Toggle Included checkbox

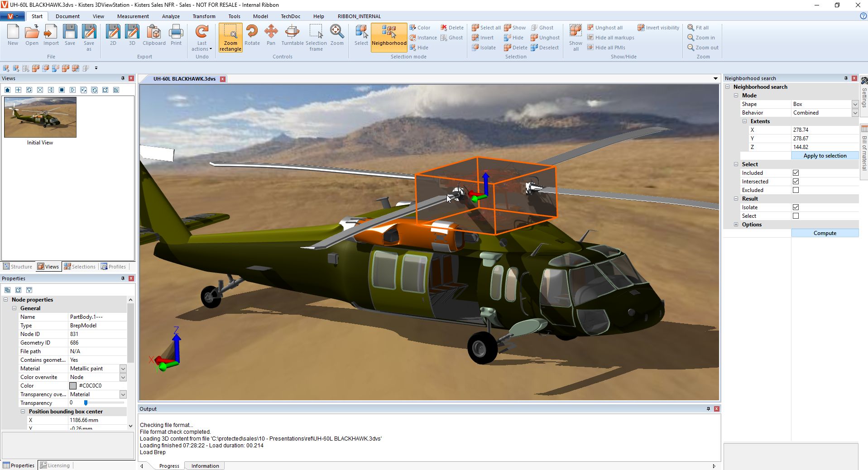796,173
